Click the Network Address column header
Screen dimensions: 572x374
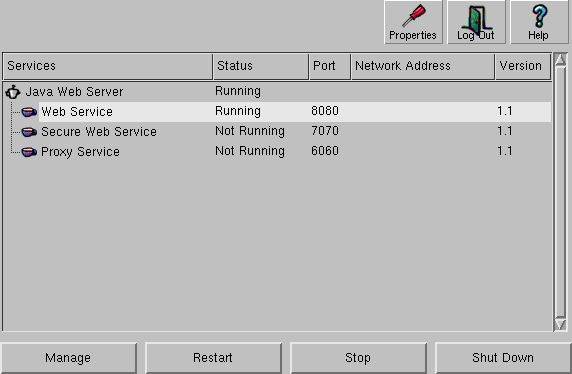(x=423, y=66)
